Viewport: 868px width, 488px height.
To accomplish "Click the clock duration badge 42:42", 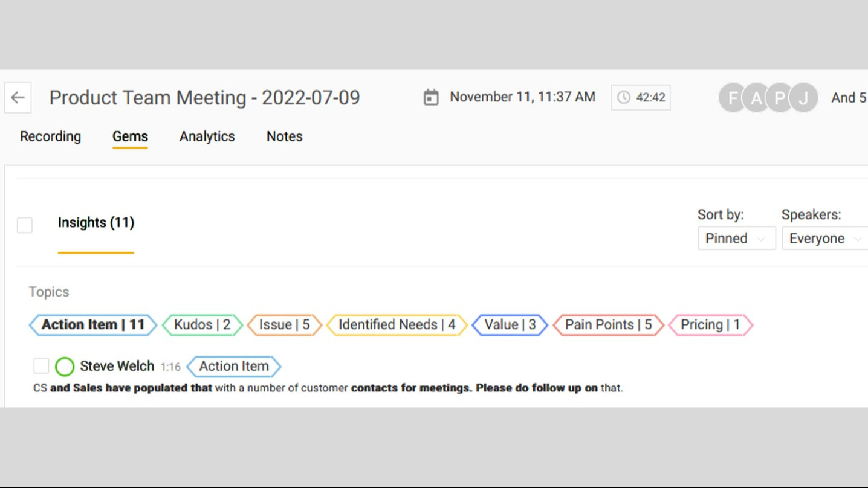I will (641, 98).
